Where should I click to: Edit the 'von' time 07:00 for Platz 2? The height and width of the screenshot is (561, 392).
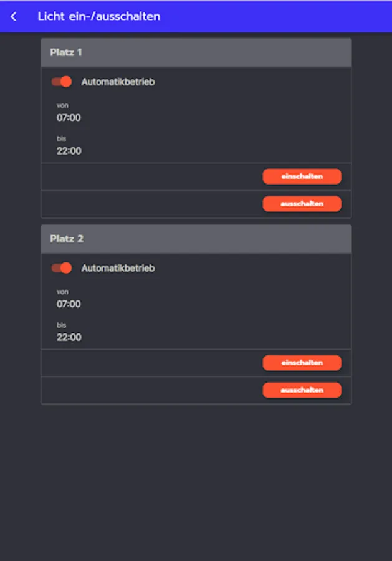pyautogui.click(x=69, y=304)
